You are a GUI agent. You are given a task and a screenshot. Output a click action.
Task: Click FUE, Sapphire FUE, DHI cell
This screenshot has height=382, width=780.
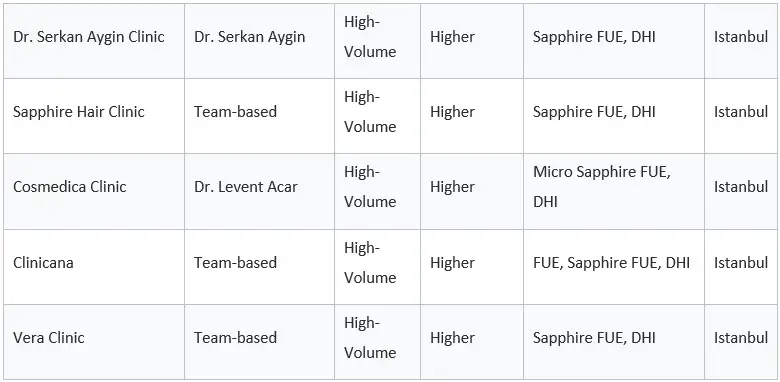(x=614, y=267)
